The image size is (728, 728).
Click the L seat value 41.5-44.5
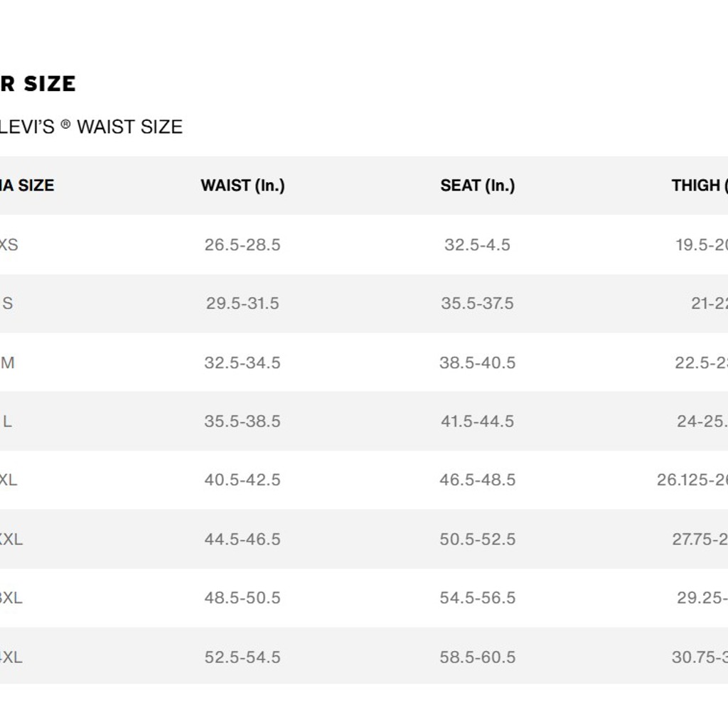(477, 421)
